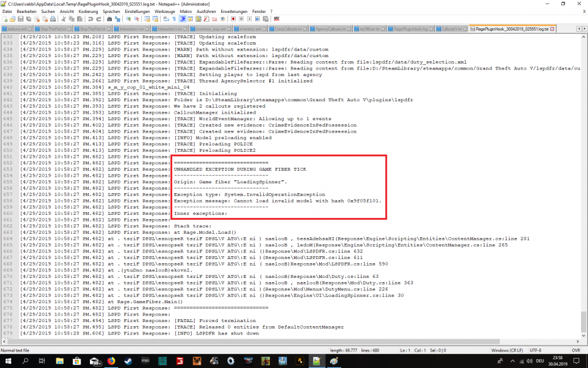
Task: Click the editor's vertical scrollbar up arrow
Action: [583, 37]
